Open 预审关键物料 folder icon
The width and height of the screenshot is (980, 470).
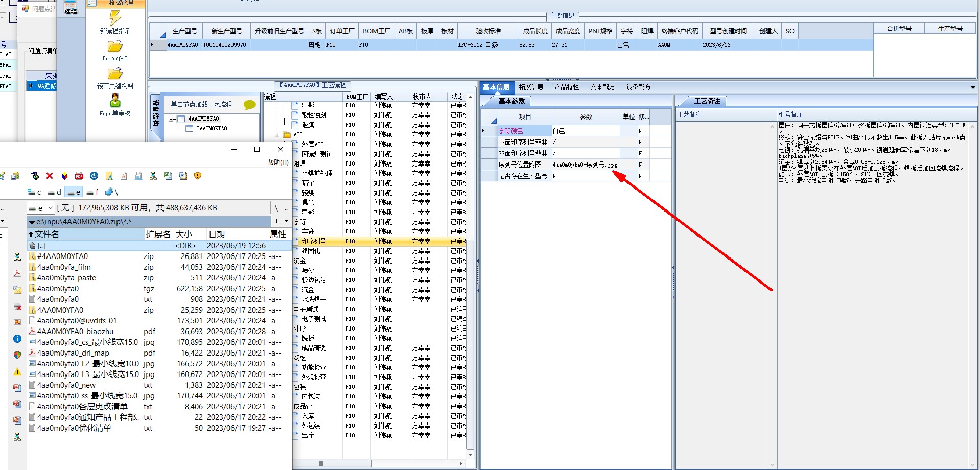pos(115,74)
